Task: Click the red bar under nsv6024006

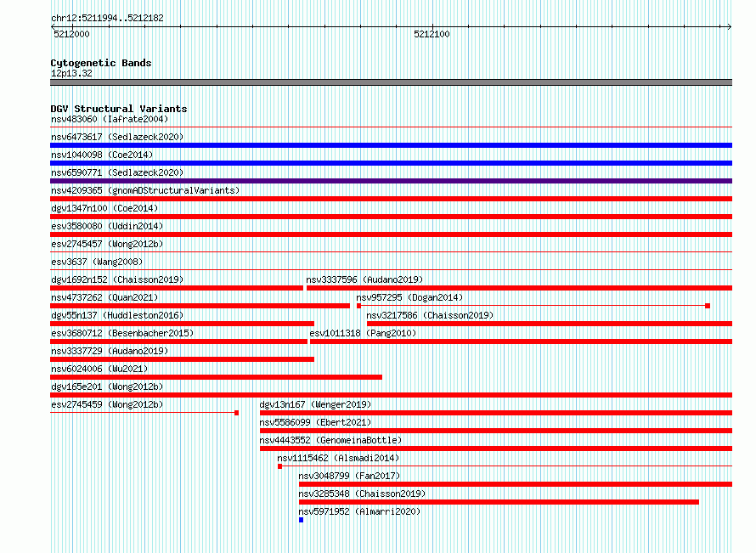Action: [216, 377]
